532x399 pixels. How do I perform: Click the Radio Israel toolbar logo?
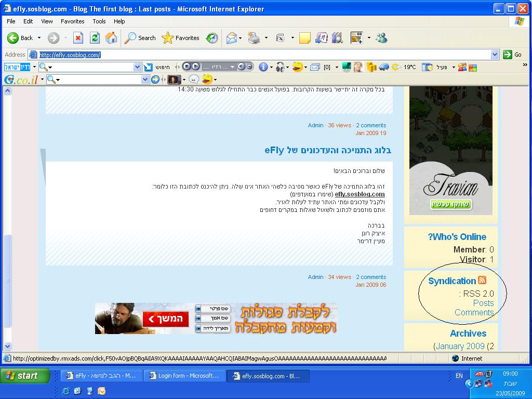pyautogui.click(x=17, y=67)
